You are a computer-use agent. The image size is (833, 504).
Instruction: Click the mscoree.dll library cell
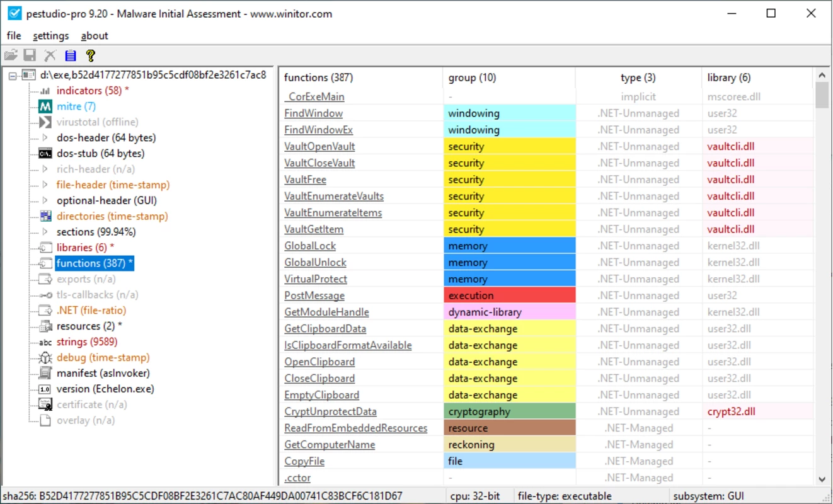click(x=757, y=97)
